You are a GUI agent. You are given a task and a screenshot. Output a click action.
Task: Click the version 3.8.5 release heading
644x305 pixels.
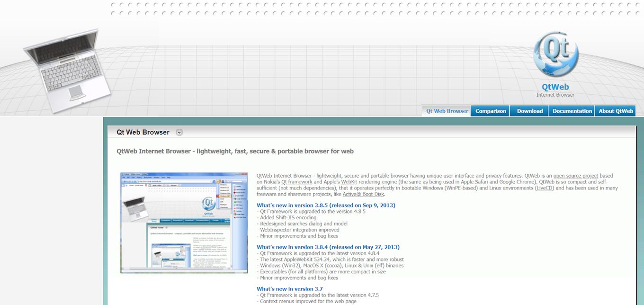point(326,206)
